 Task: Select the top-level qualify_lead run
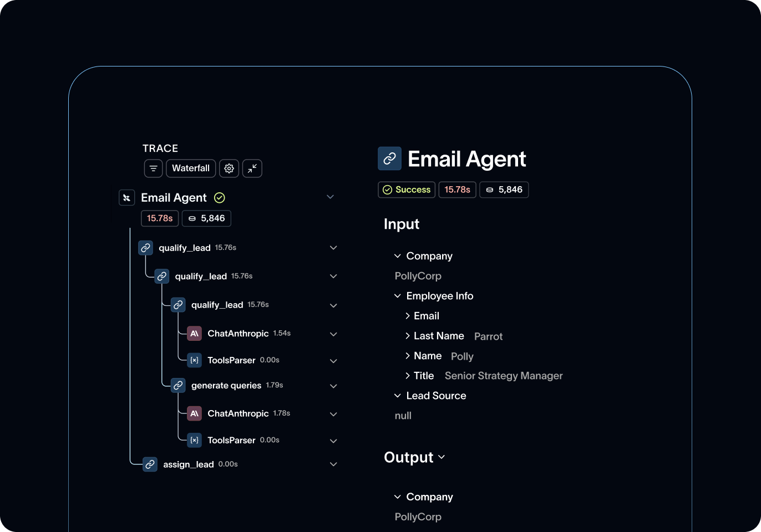[x=185, y=248]
